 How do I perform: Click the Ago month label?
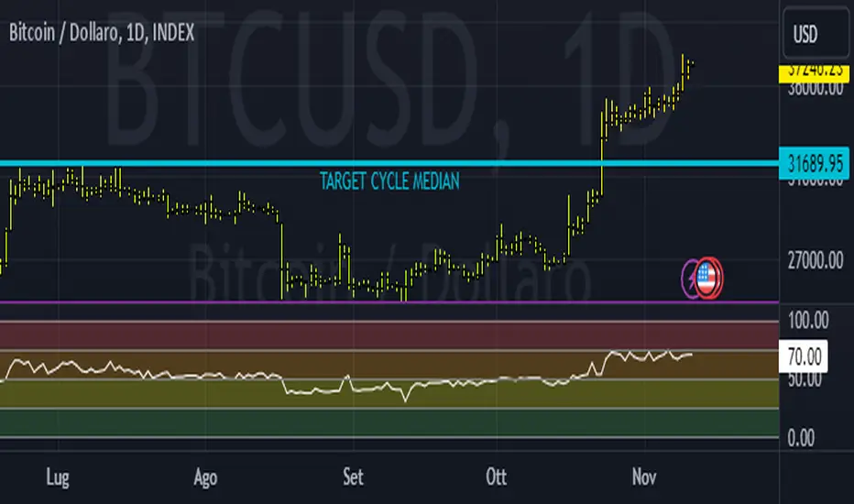click(x=205, y=477)
